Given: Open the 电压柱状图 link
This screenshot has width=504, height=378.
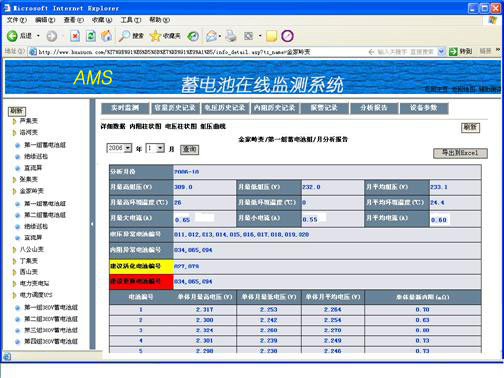Looking at the screenshot, I should [x=181, y=126].
